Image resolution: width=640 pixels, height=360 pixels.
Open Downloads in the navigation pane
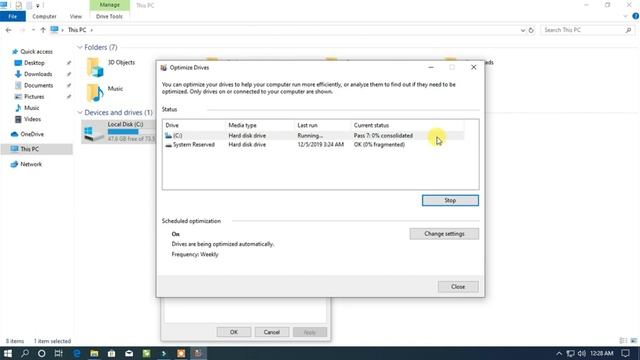coord(38,74)
